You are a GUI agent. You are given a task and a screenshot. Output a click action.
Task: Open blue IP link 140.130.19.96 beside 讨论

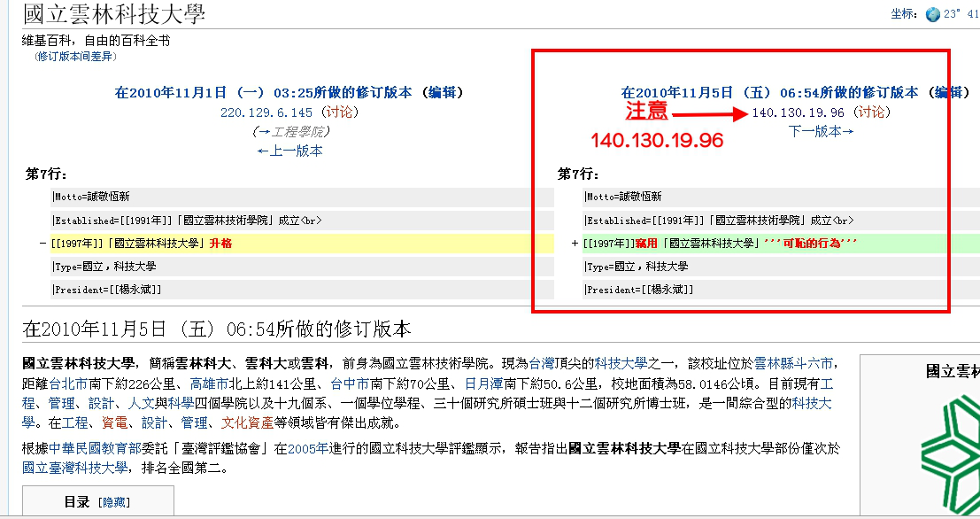tap(798, 112)
